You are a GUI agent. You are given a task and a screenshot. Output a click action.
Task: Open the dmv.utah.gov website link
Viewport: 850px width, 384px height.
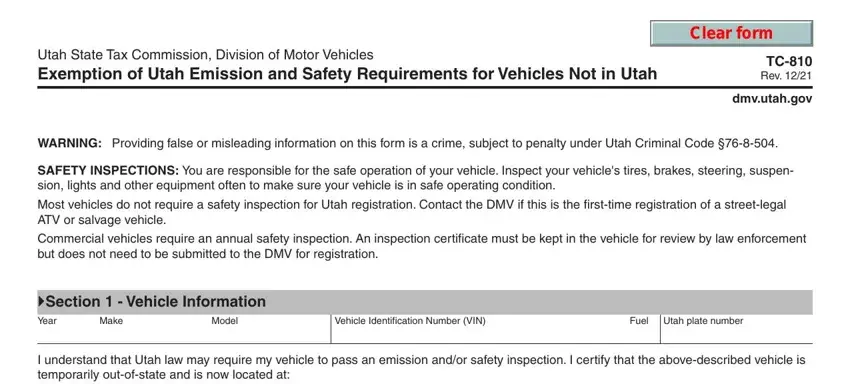tap(772, 99)
